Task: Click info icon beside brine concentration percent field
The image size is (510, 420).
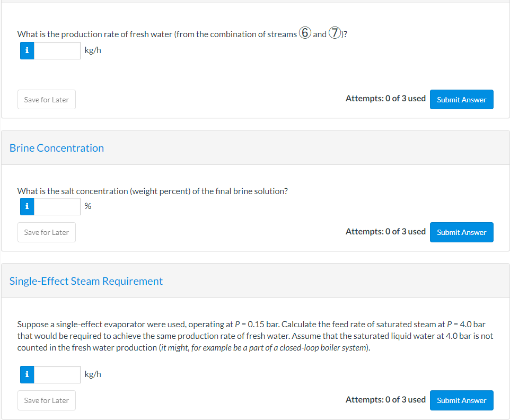Action: click(27, 206)
